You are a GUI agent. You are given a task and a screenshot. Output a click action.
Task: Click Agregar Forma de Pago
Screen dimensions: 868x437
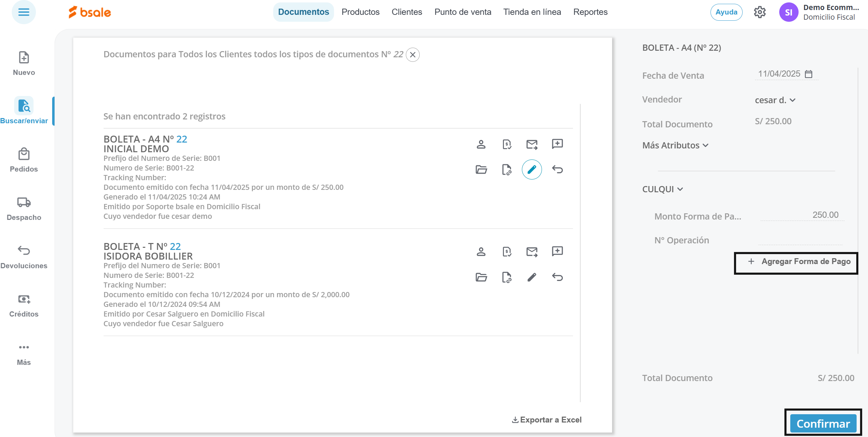[x=799, y=262]
